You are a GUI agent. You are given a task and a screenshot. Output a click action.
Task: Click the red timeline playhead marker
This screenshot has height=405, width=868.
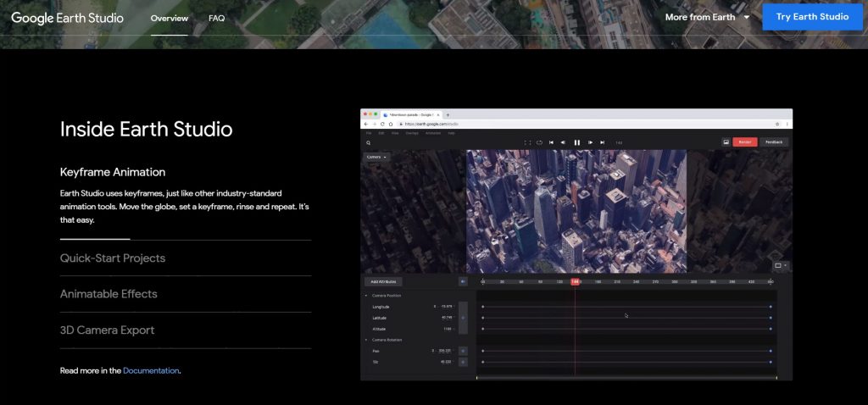(575, 281)
